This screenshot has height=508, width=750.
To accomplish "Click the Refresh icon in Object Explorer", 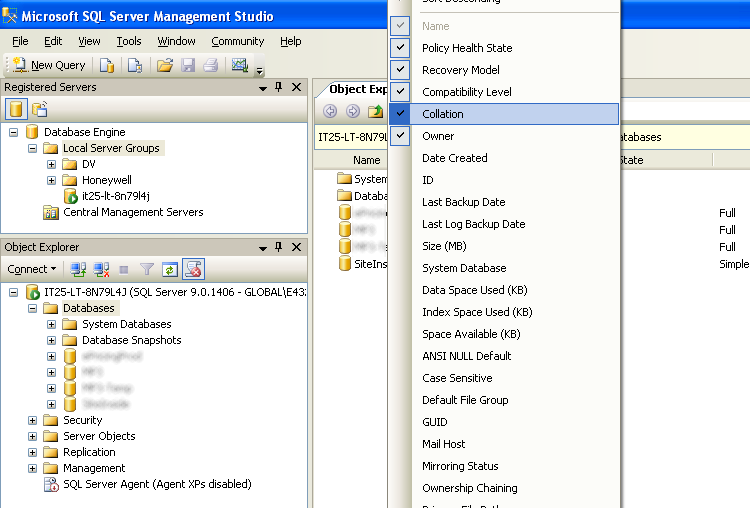I will [x=169, y=270].
